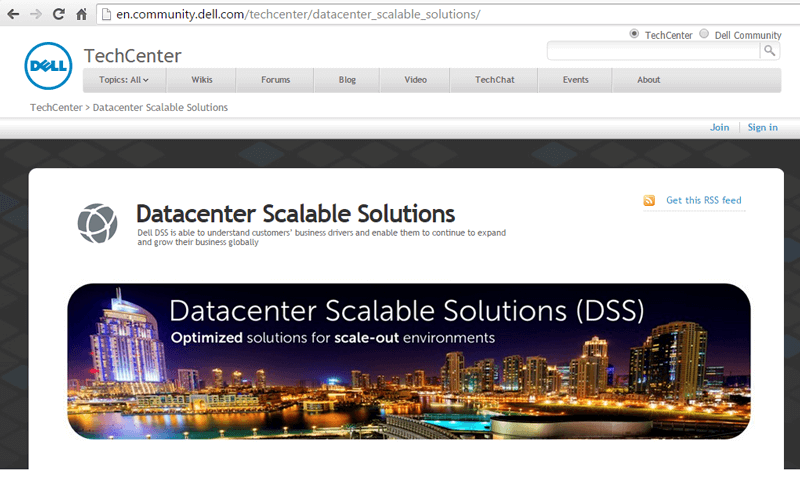Open the Forums menu item

pos(276,80)
